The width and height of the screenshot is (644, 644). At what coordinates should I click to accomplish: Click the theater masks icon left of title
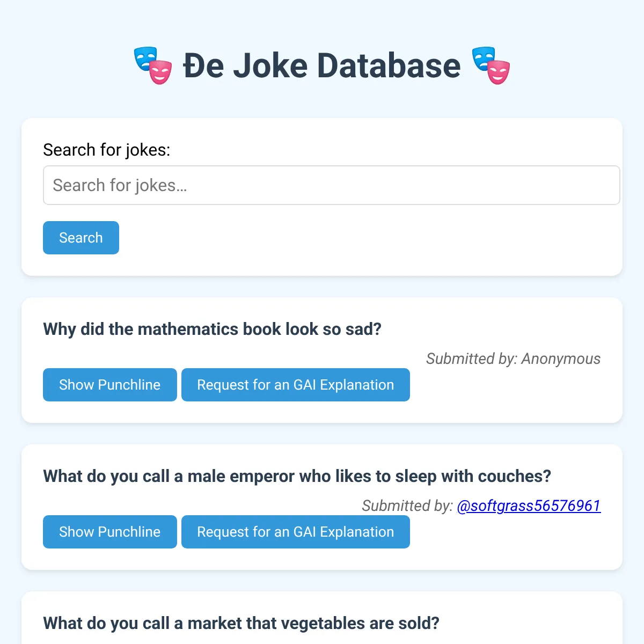(x=153, y=65)
